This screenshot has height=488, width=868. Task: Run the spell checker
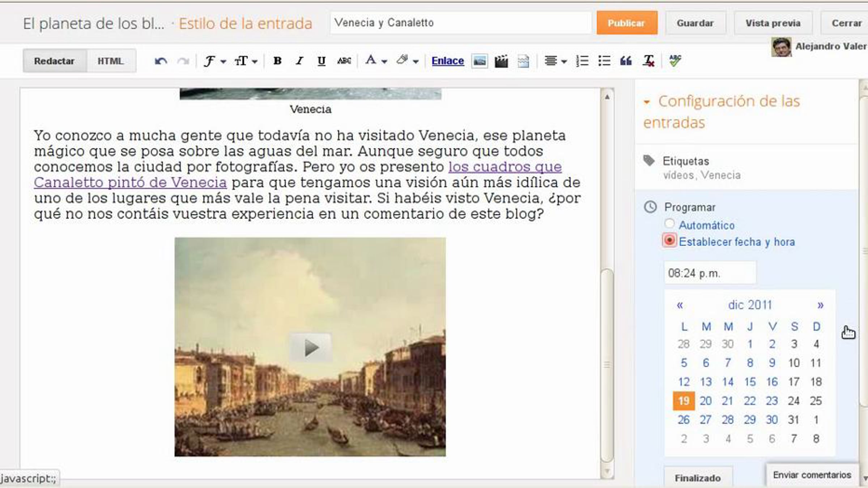pyautogui.click(x=675, y=61)
